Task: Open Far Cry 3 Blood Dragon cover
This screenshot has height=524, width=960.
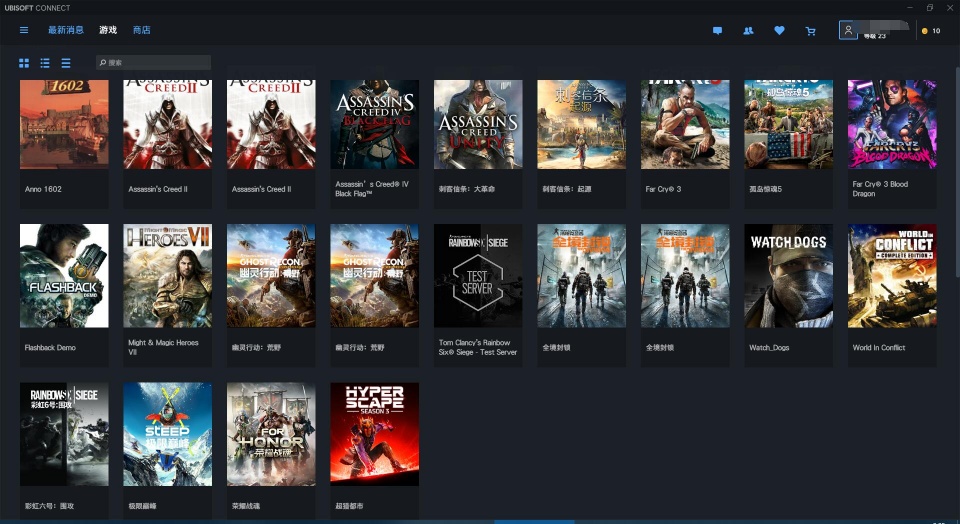Action: click(892, 124)
